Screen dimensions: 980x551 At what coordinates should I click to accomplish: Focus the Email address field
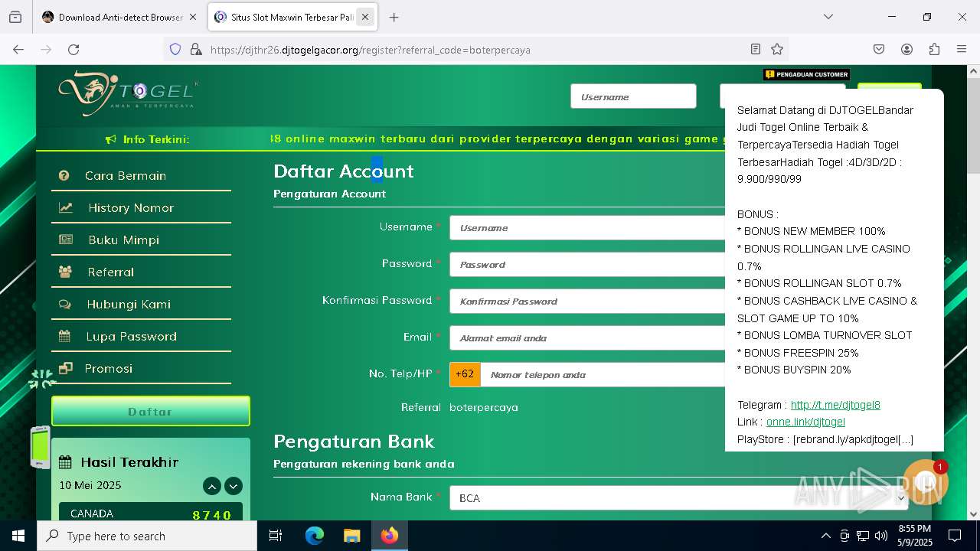587,338
